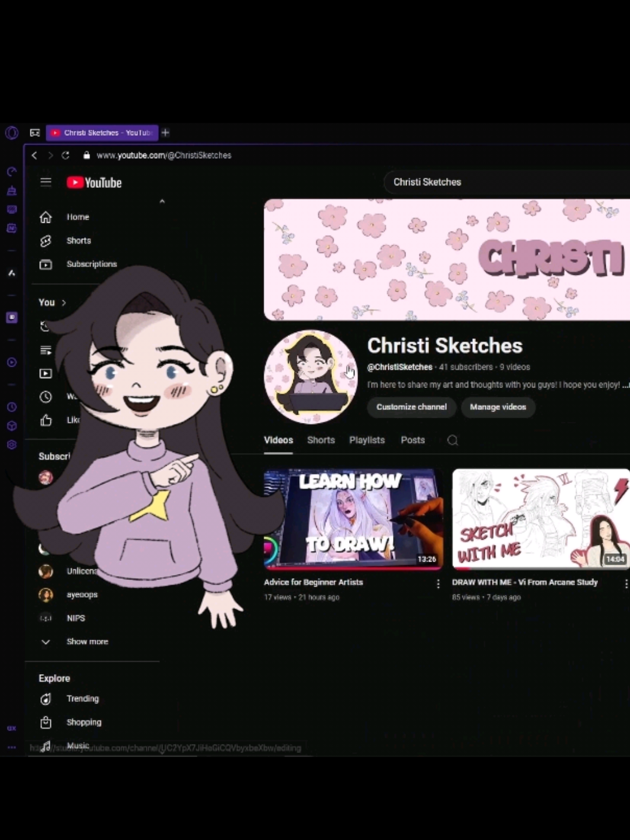Switch to the Posts tab

pos(412,440)
